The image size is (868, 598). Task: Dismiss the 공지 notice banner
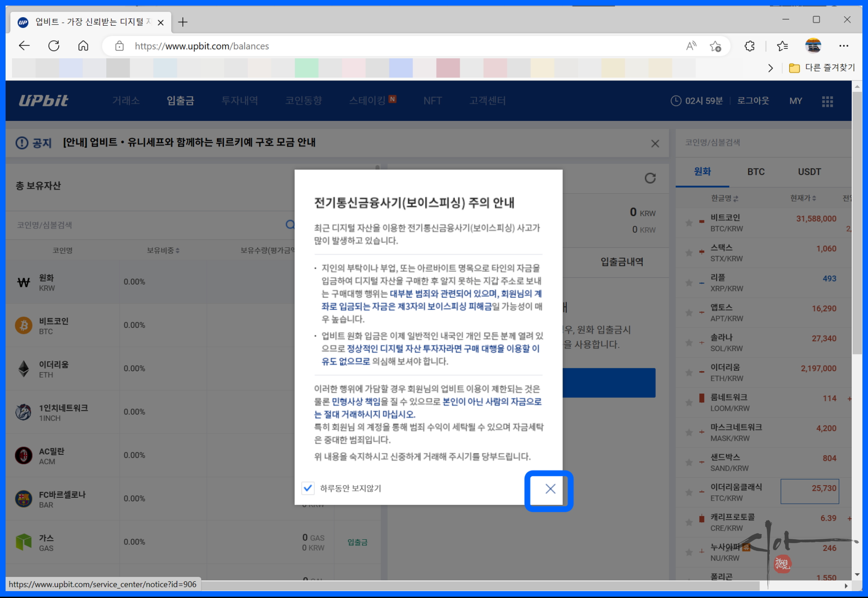(655, 144)
